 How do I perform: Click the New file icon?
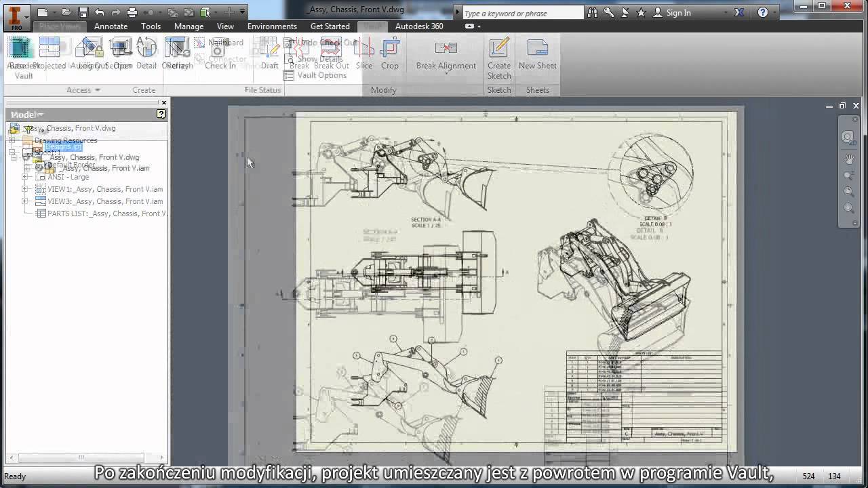[43, 12]
